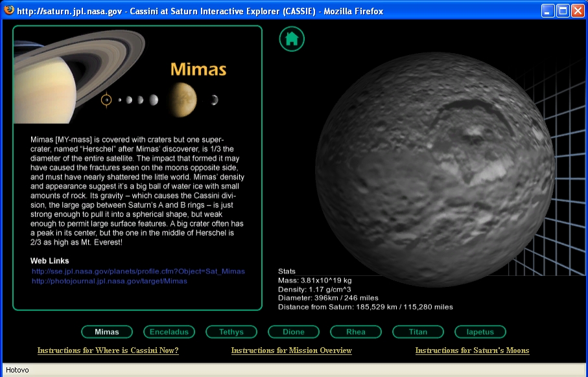The width and height of the screenshot is (588, 377).
Task: View the Titan tab
Action: [418, 332]
